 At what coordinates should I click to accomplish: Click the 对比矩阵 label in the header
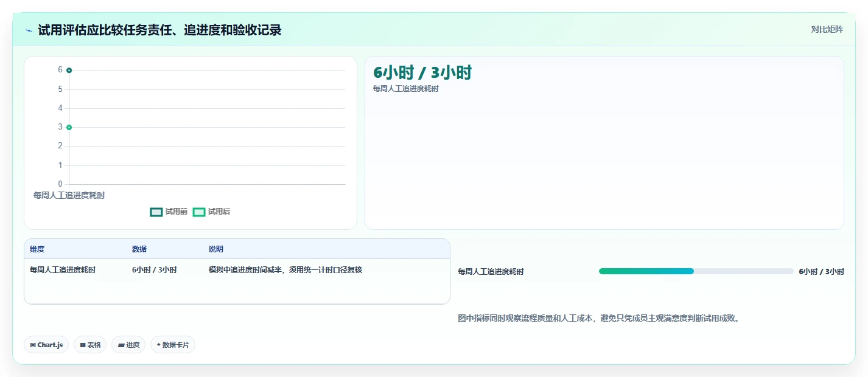(x=827, y=29)
